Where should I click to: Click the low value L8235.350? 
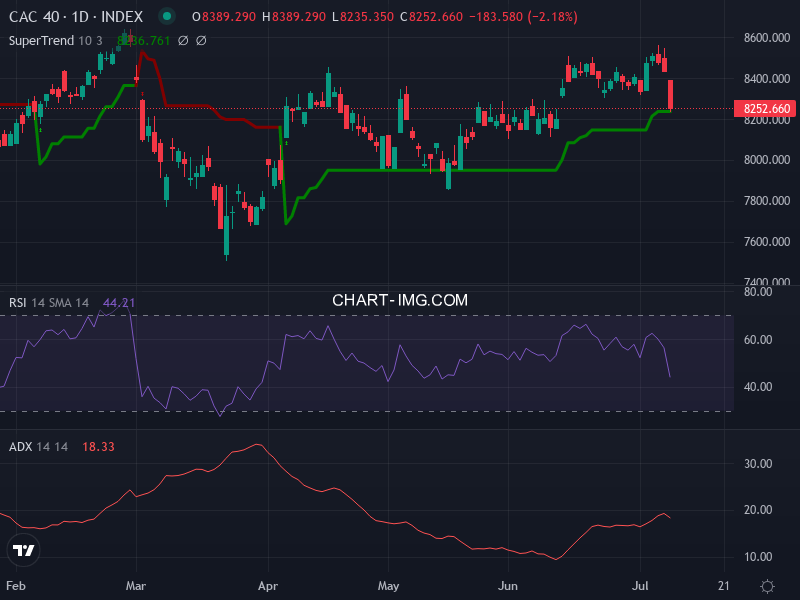point(363,17)
